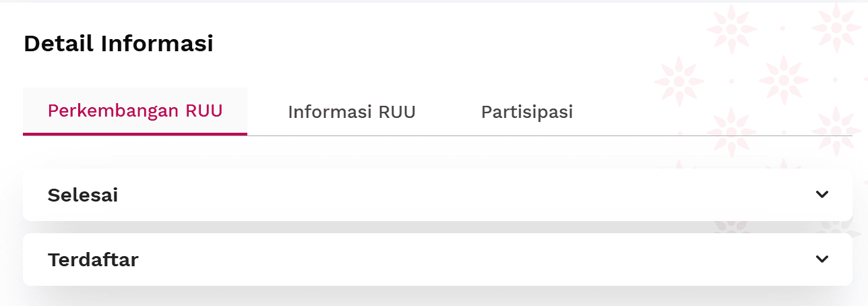Open the Partisipasi tab

pos(526,112)
